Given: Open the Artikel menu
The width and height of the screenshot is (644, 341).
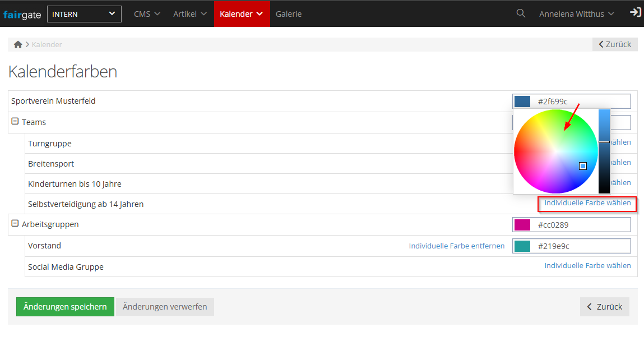Looking at the screenshot, I should click(x=190, y=14).
